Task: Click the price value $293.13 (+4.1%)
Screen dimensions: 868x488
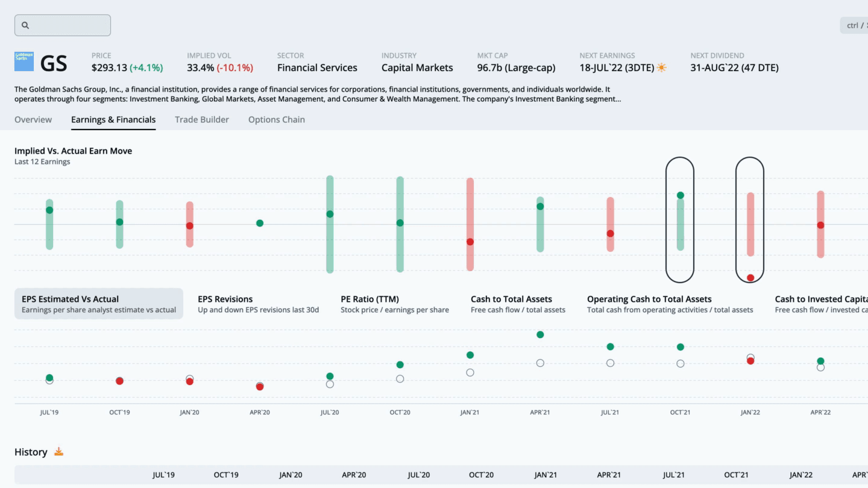Action: (127, 67)
